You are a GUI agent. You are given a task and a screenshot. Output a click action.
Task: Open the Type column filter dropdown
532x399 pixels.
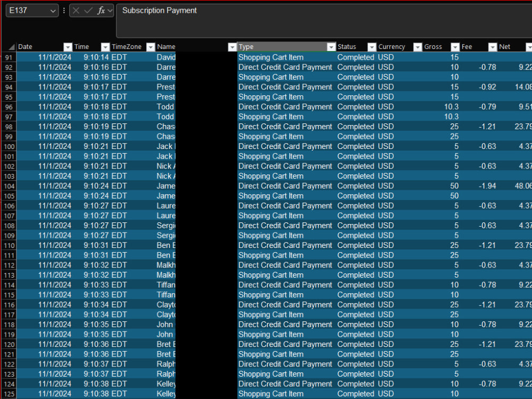point(331,47)
